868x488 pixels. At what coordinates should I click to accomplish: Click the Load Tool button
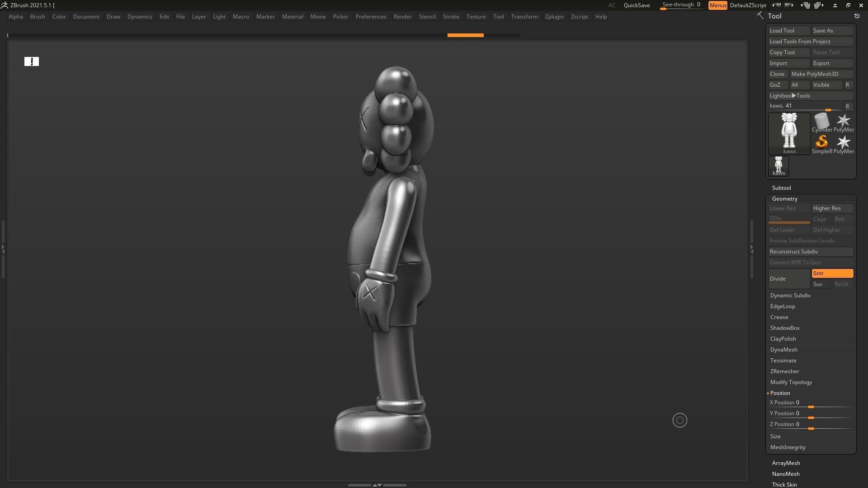[x=789, y=31]
